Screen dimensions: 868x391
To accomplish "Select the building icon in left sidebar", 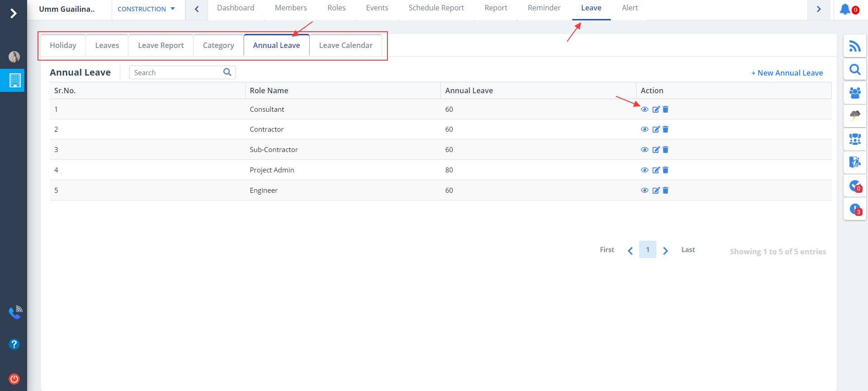I will pyautogui.click(x=15, y=81).
